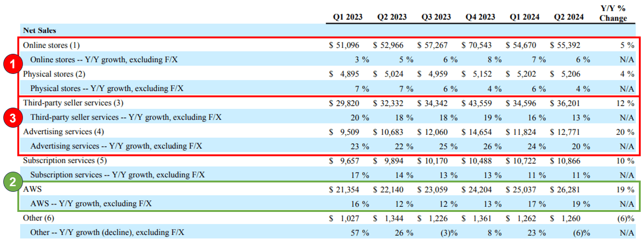The image size is (644, 247).
Task: Click the Q4 2023 column header
Action: [480, 17]
